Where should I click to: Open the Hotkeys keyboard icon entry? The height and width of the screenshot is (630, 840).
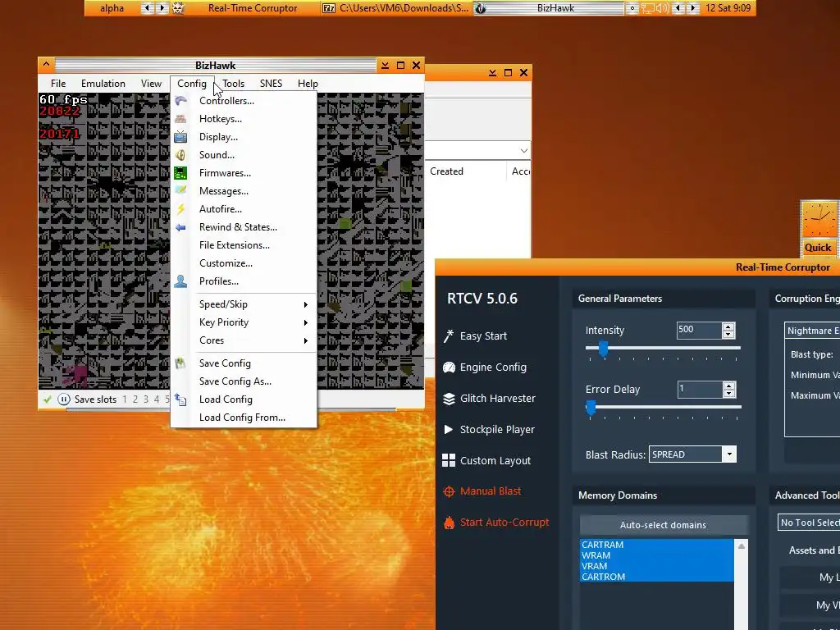click(180, 119)
